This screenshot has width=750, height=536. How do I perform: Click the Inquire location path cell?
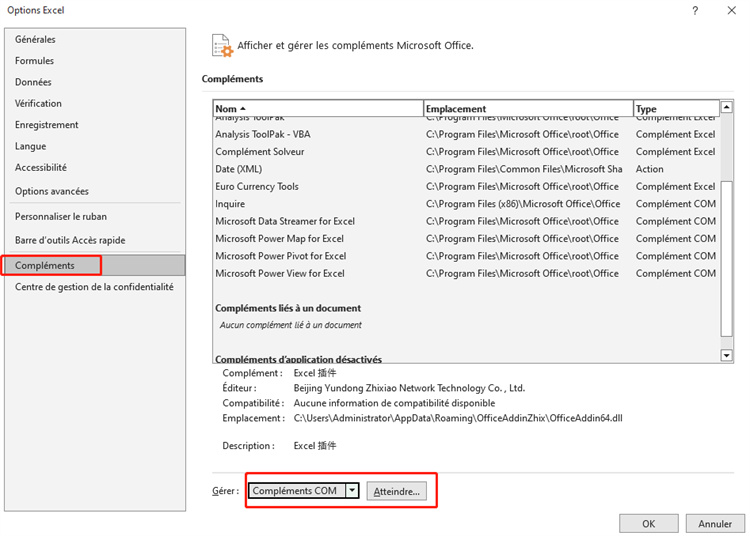(523, 204)
